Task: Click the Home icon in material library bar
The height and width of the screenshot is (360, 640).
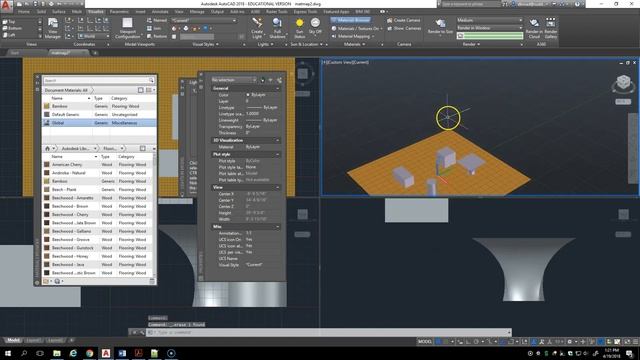Action: 47,149
